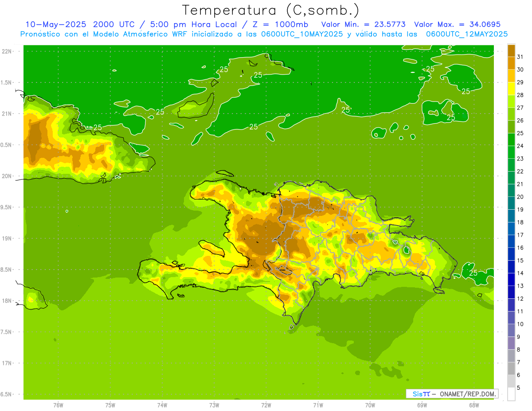Click the 70W longitude axis label

coord(370,405)
